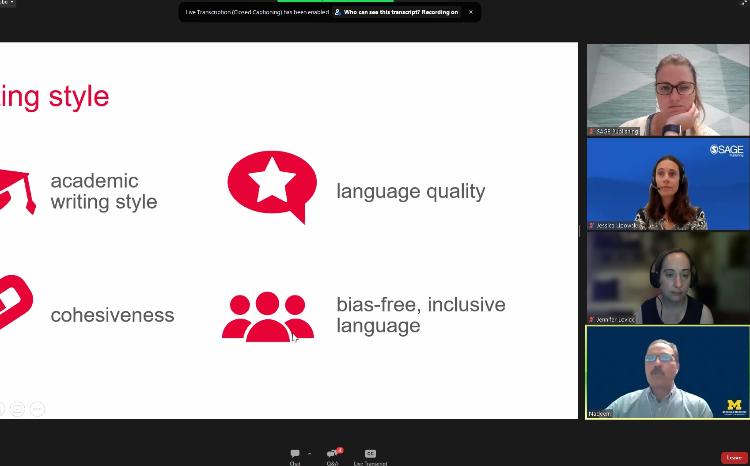Click the slide notes menu icon
750x466 pixels.
click(x=18, y=409)
